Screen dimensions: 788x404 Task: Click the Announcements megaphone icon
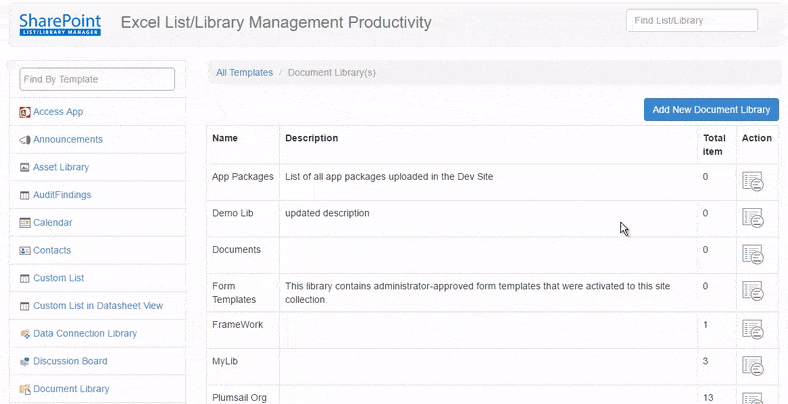pos(25,140)
